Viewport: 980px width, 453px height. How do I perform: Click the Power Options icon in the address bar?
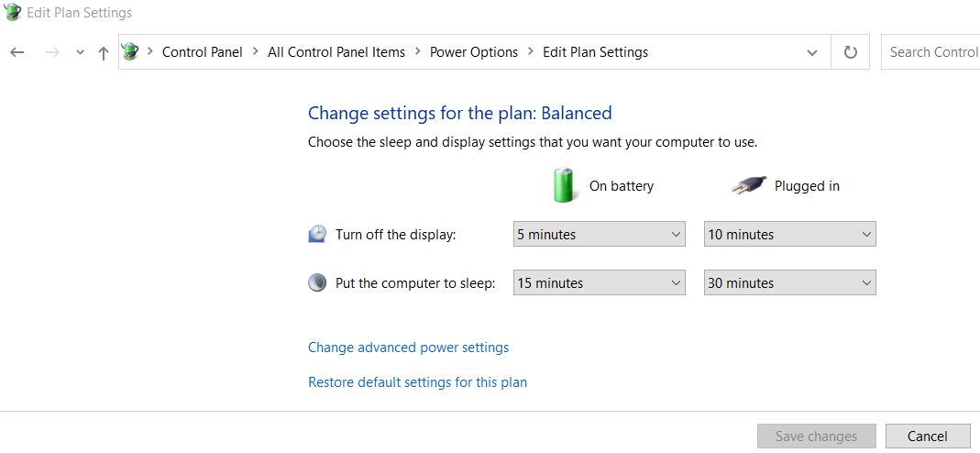pos(130,51)
